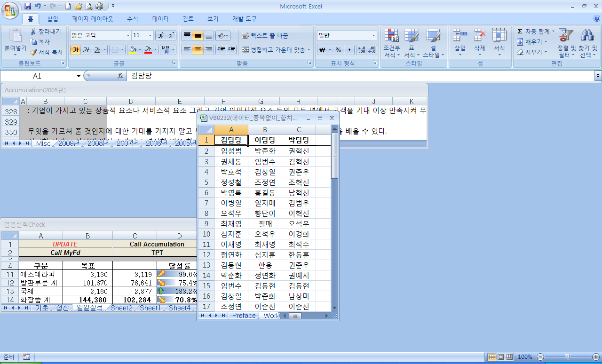The height and width of the screenshot is (364, 602).
Task: Align text to the right
Action: click(208, 50)
